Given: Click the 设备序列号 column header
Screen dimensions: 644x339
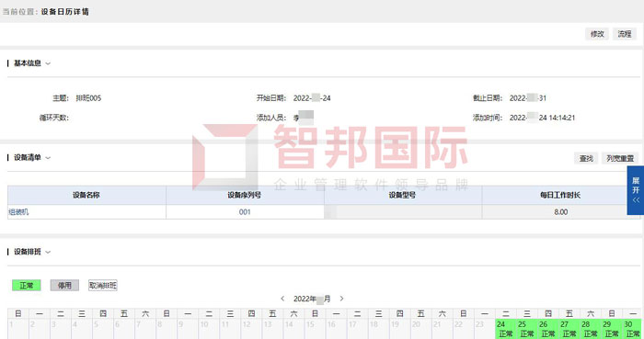Looking at the screenshot, I should click(x=245, y=195).
